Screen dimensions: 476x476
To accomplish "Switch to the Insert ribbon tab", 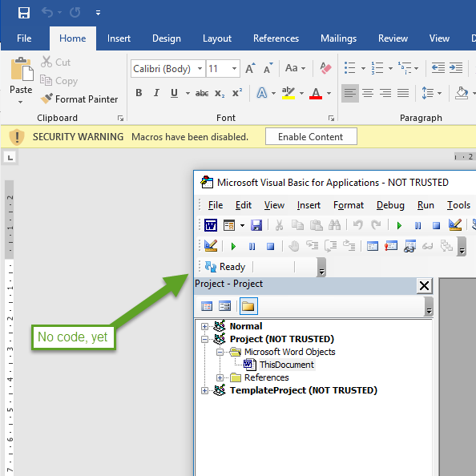I will (x=119, y=38).
